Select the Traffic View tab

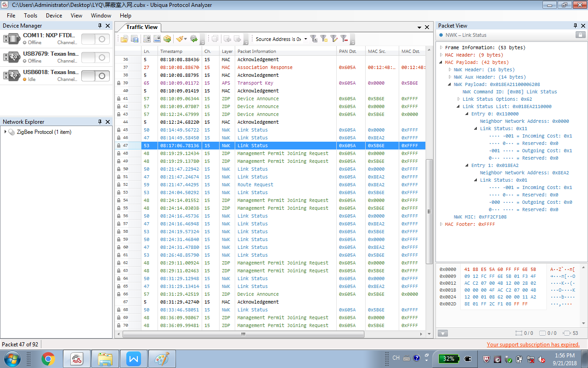click(x=141, y=27)
